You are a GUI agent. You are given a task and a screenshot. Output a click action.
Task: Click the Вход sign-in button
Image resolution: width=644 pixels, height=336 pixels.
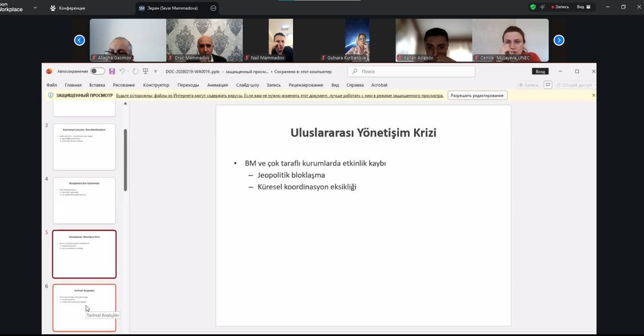pyautogui.click(x=540, y=72)
